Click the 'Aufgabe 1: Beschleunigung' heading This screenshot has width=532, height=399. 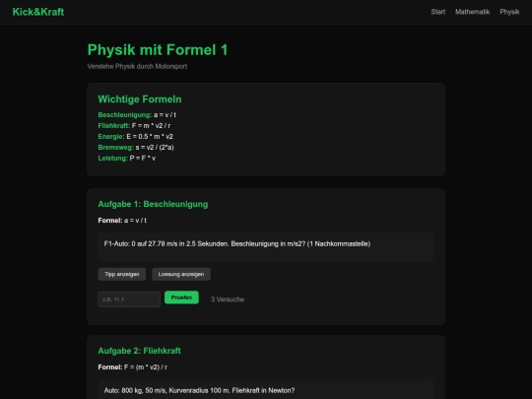(x=153, y=204)
